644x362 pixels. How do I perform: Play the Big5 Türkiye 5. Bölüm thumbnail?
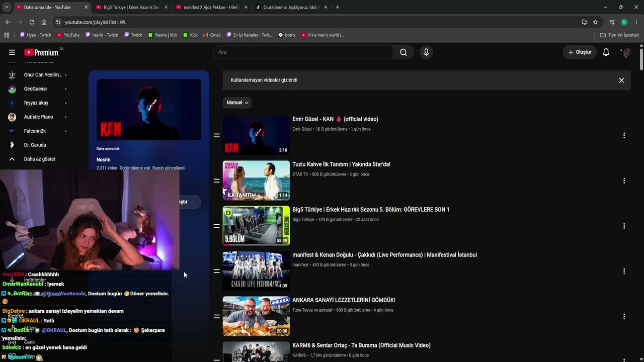click(256, 225)
